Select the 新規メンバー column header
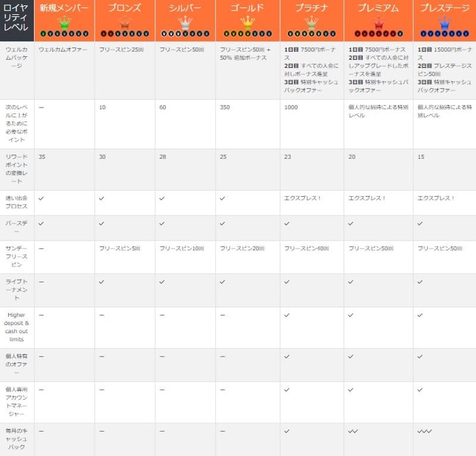Screen dimensions: 476x456 [64, 20]
